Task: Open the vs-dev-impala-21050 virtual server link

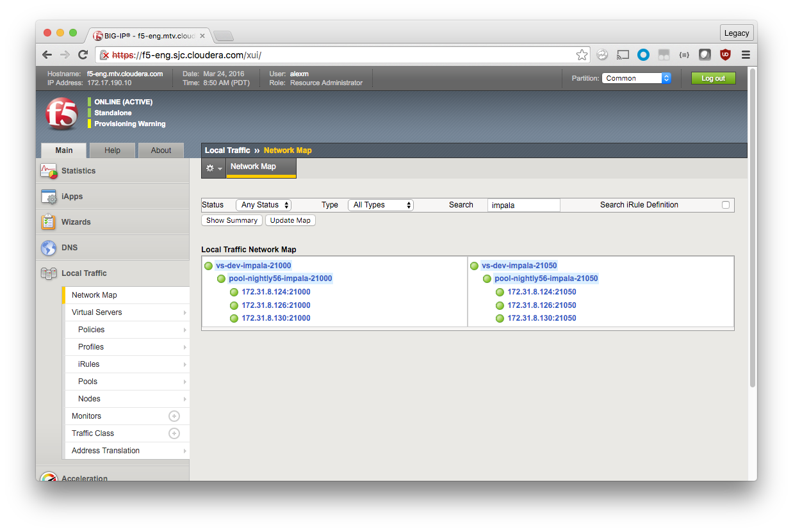Action: click(519, 266)
